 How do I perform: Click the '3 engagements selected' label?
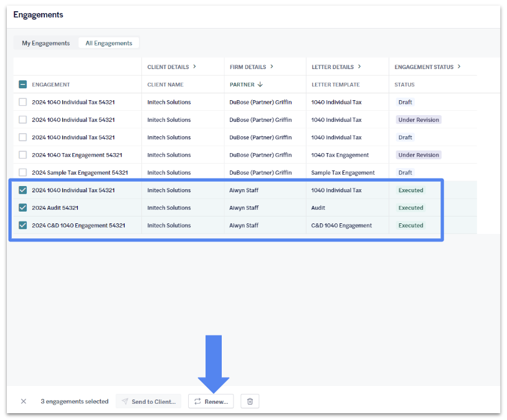pos(74,401)
